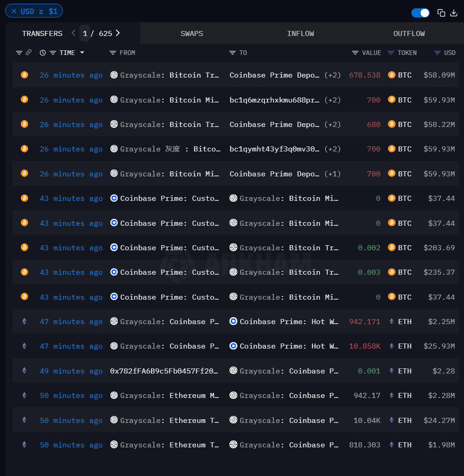Click the copy icon at top right

pos(441,12)
